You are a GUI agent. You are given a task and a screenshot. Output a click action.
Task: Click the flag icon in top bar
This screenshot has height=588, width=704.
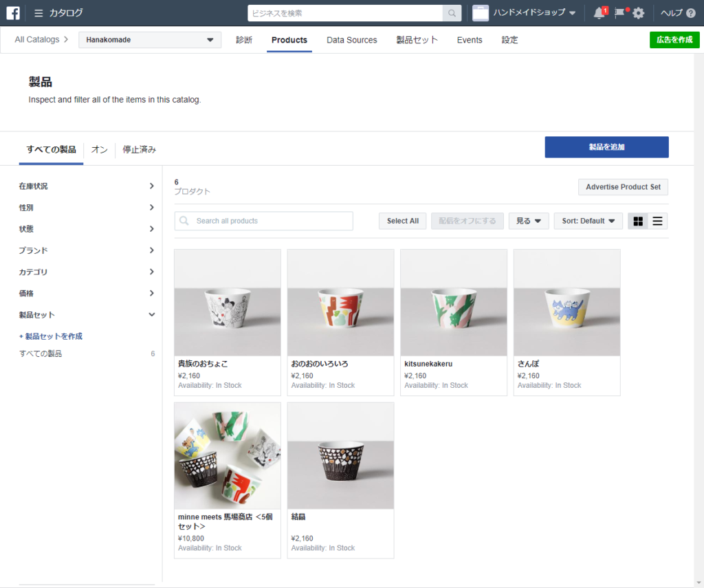(x=619, y=13)
